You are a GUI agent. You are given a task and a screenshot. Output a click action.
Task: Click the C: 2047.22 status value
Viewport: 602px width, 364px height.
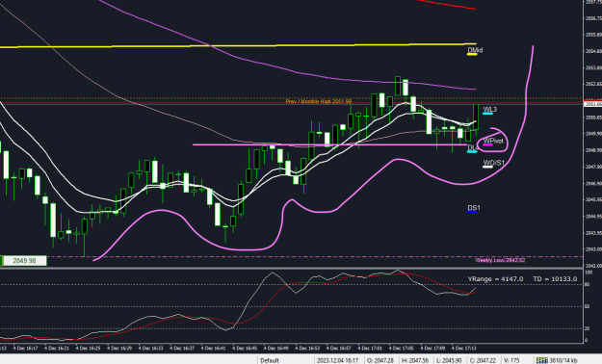pos(483,360)
